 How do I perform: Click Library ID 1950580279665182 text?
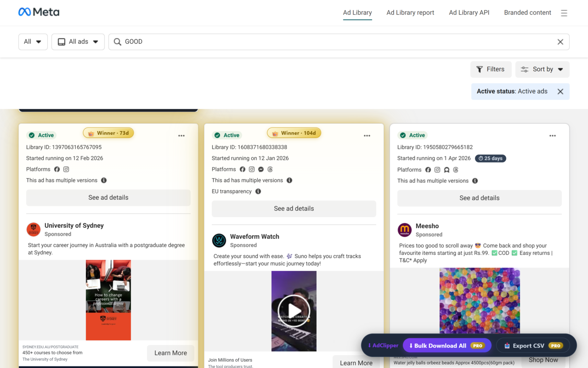point(435,147)
